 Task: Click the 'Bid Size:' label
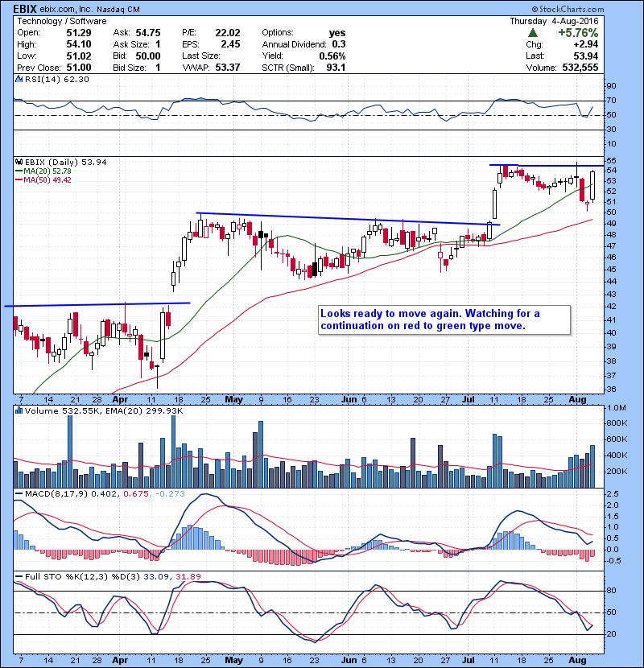[130, 68]
